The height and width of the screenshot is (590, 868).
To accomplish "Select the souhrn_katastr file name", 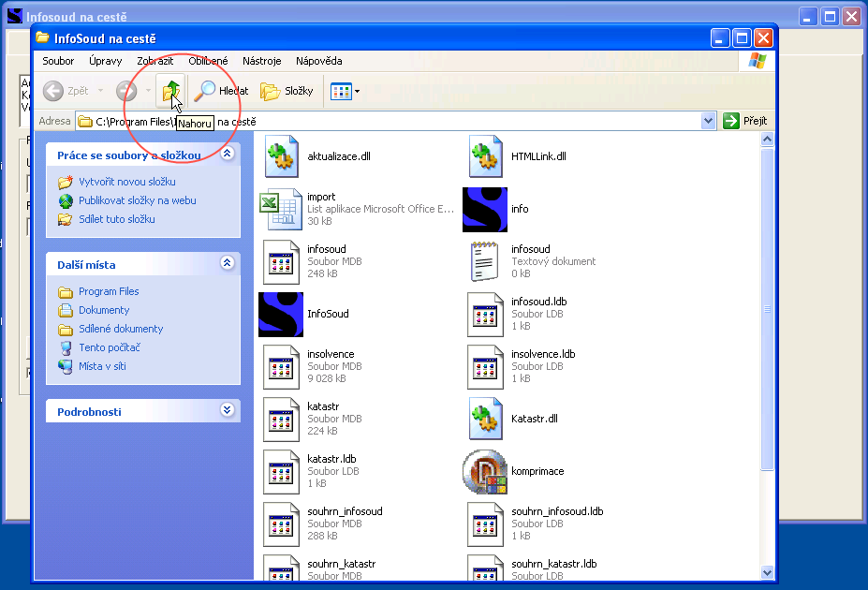I will tap(342, 564).
